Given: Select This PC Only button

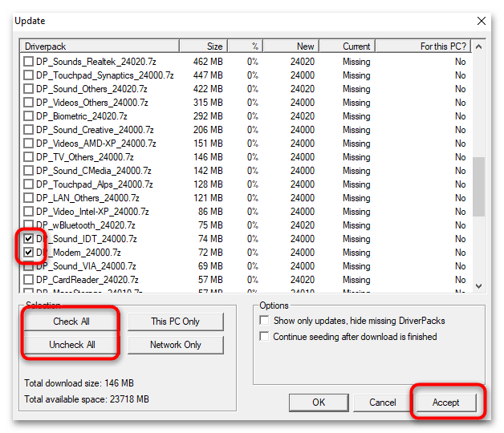Looking at the screenshot, I should (x=176, y=322).
